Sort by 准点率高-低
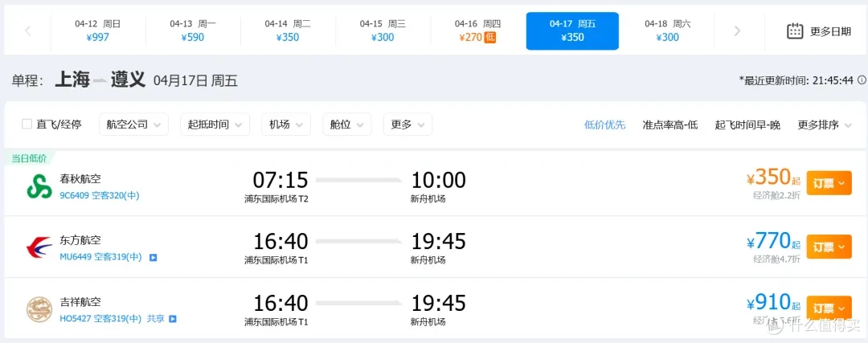The height and width of the screenshot is (343, 868). [x=670, y=125]
